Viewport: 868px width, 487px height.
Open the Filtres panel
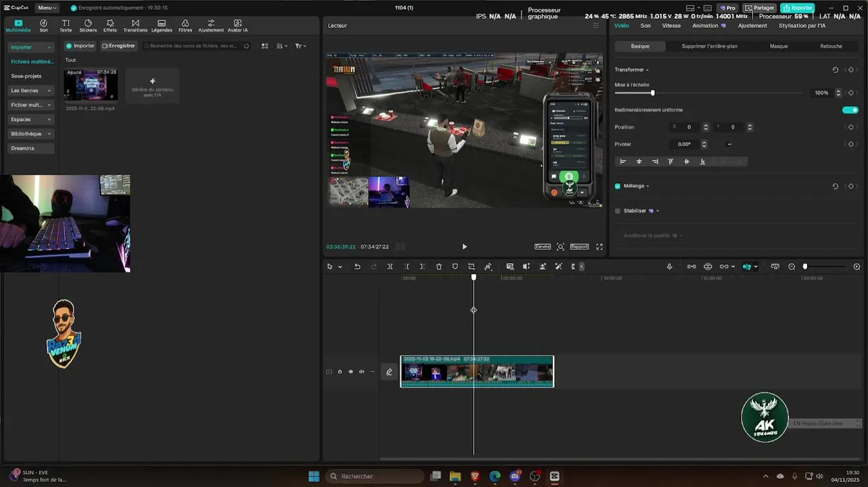tap(185, 26)
